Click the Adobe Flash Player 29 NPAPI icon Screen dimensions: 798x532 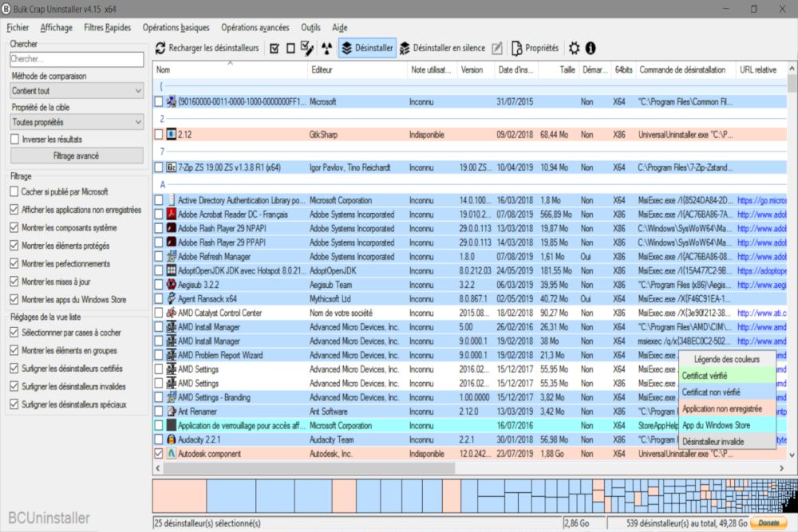pos(172,228)
